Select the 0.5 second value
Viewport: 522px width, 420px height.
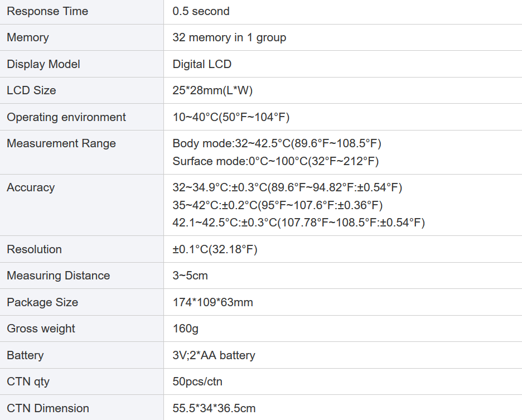pos(201,11)
